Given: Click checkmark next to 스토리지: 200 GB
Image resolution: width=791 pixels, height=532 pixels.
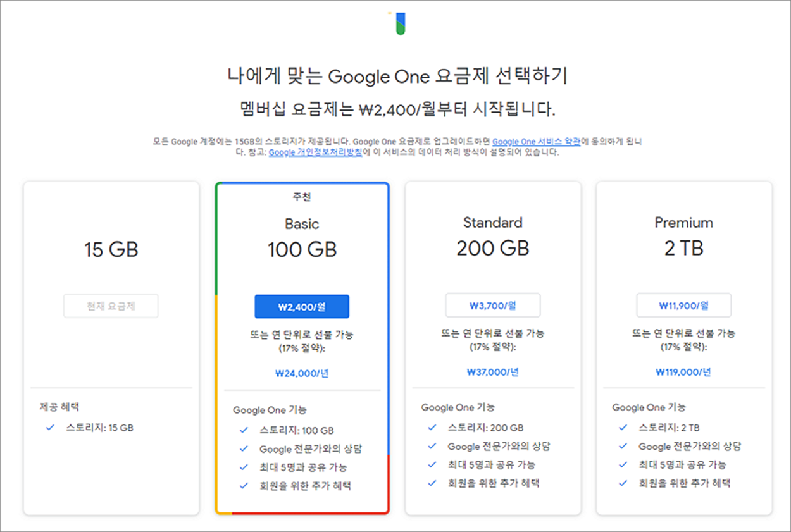Looking at the screenshot, I should 432,428.
